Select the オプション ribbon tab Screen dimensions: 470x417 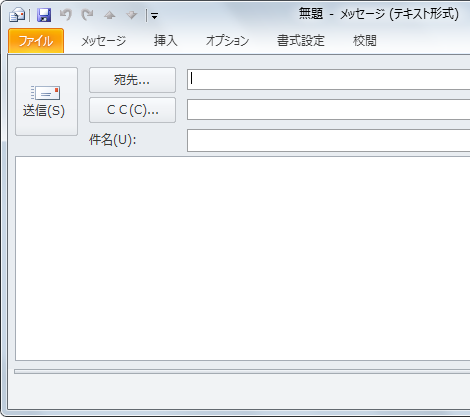(x=227, y=41)
